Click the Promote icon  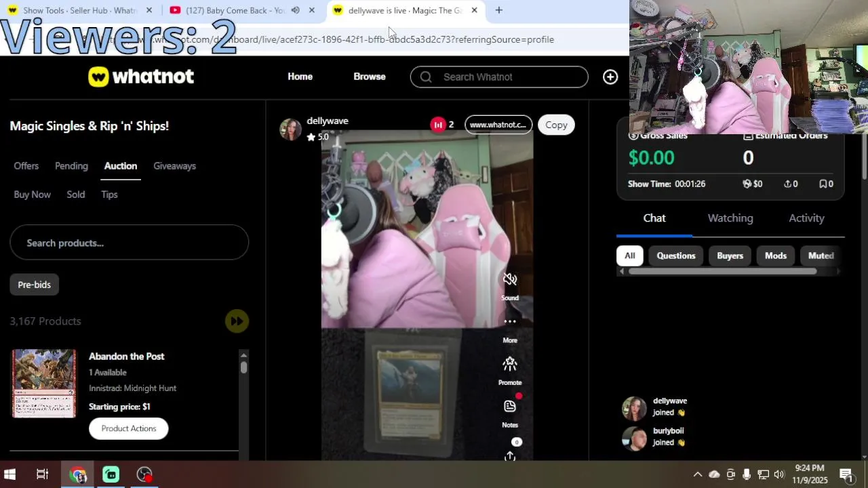pos(510,365)
